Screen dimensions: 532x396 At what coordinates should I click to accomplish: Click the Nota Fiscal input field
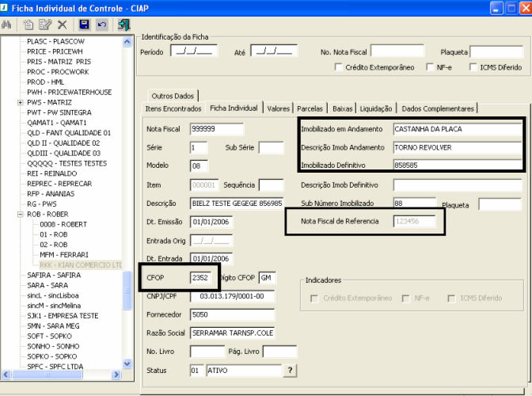click(x=217, y=128)
